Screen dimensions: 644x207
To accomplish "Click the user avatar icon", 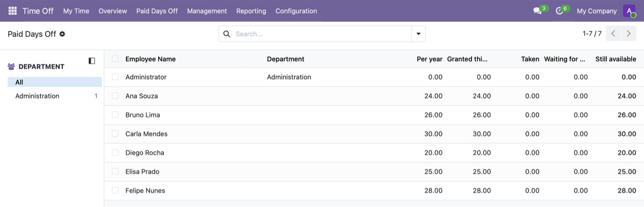I will click(629, 11).
